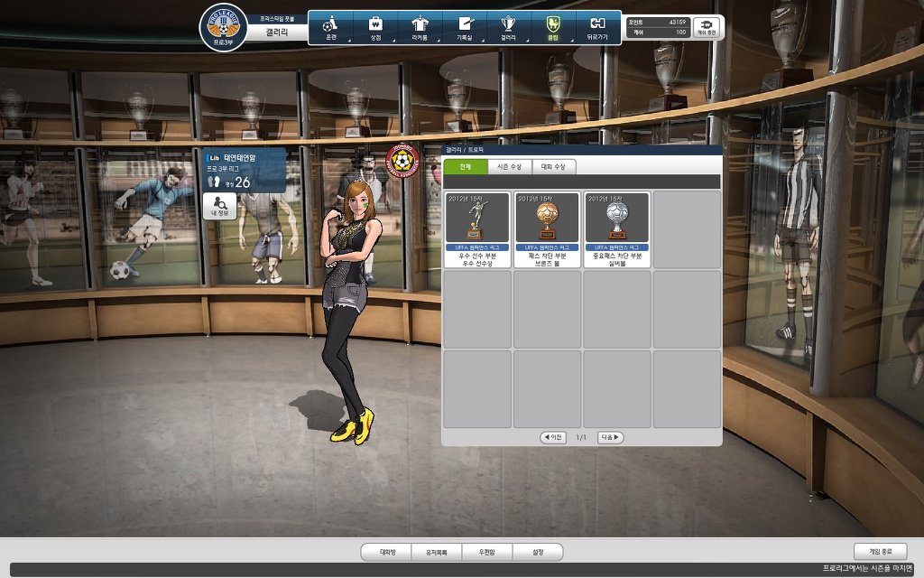
Task: Click the red football association club crest
Action: 402,161
